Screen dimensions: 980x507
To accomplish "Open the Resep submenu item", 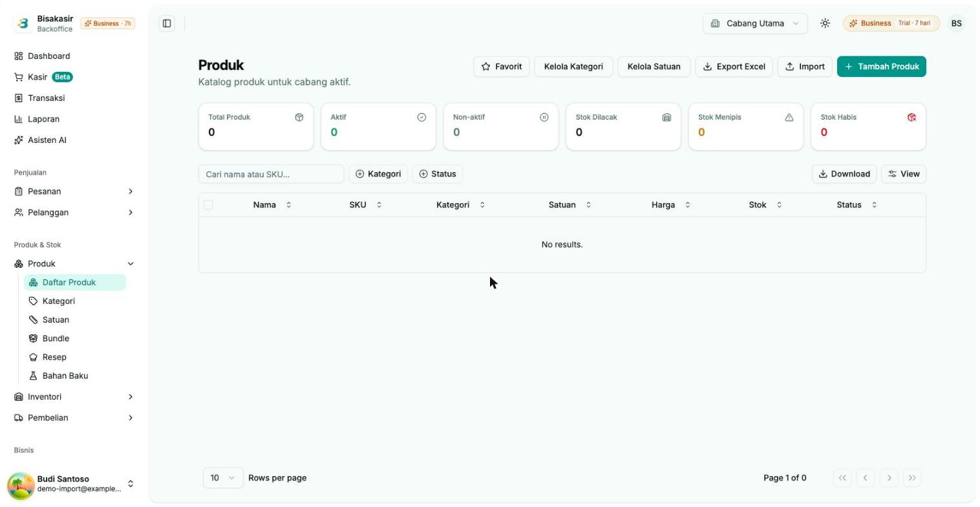I will click(x=75, y=358).
